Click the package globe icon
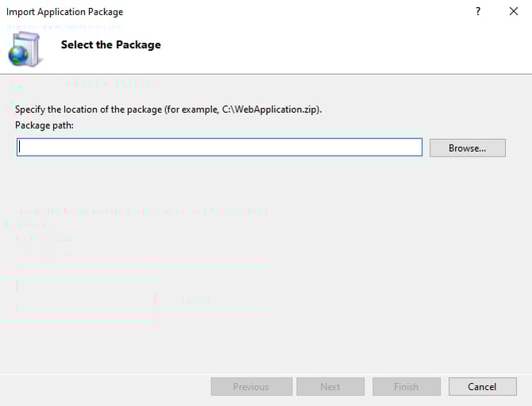Viewport: 532px width, 406px height. pyautogui.click(x=25, y=49)
